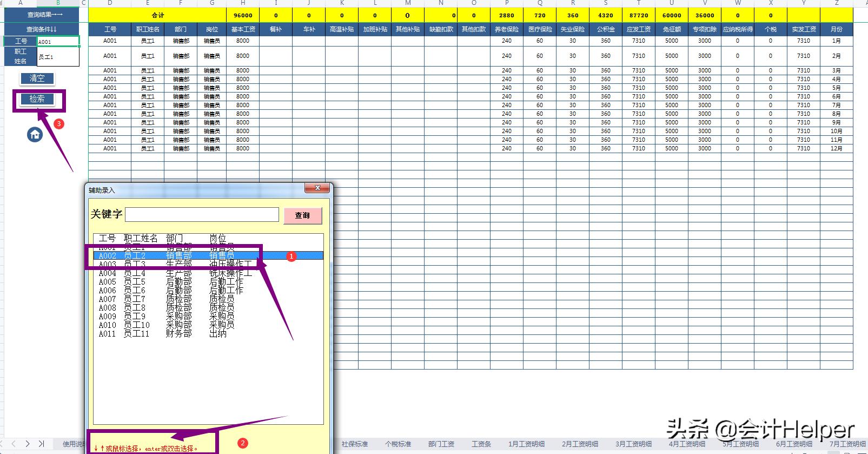Select the 工号 query cell containing A001
This screenshot has height=454, width=868.
point(58,41)
